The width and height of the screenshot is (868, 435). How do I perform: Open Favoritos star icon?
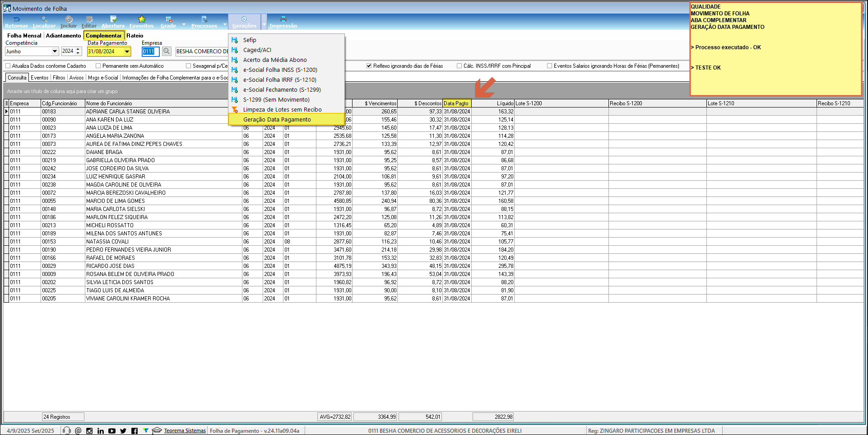click(141, 19)
